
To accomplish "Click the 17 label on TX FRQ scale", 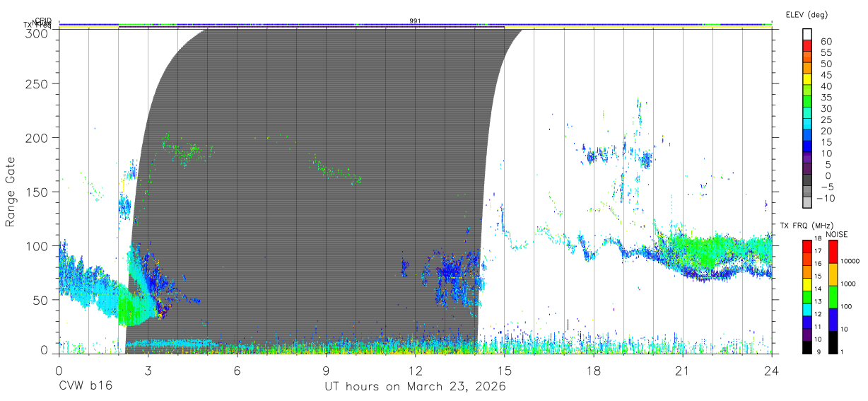I will pyautogui.click(x=817, y=251).
